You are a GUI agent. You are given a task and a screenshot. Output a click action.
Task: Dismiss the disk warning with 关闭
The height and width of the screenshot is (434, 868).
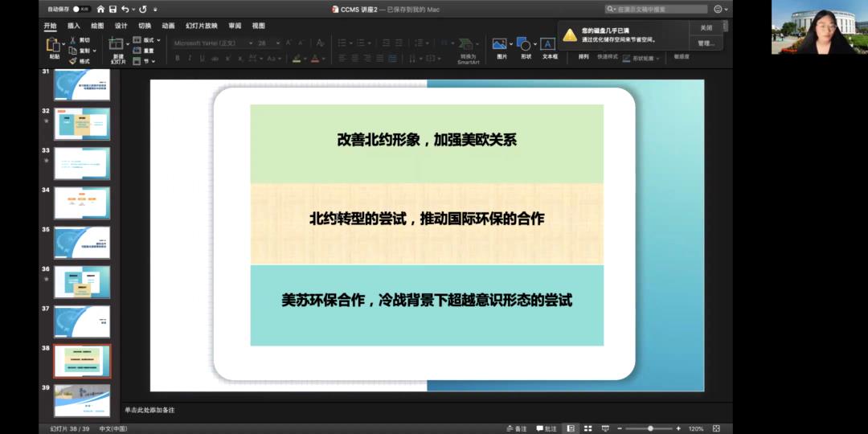pos(706,28)
